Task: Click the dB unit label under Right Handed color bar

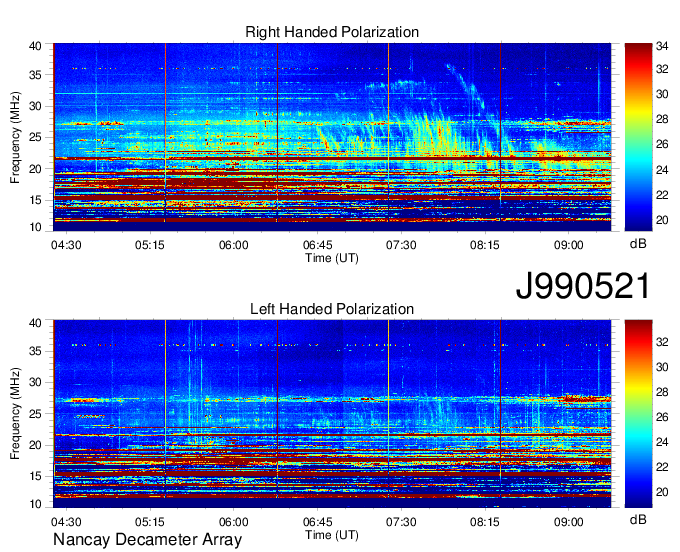Action: tap(638, 244)
